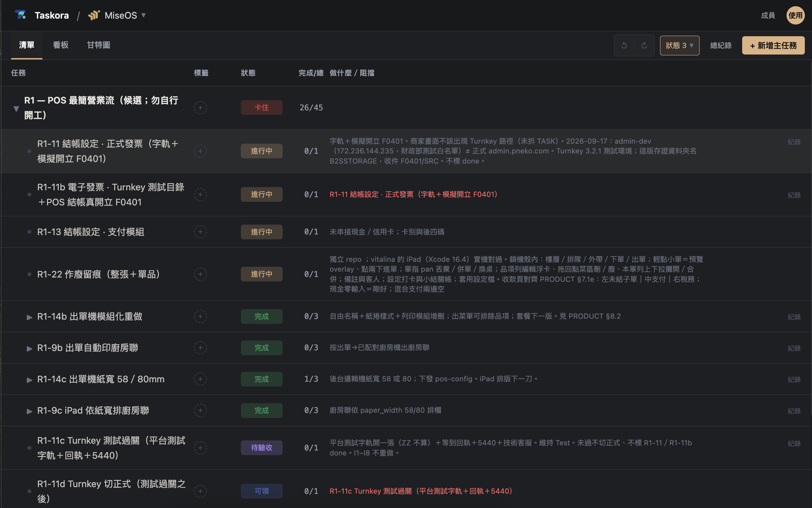Click the 待驗收 status badge
Image resolution: width=812 pixels, height=508 pixels.
(x=261, y=448)
